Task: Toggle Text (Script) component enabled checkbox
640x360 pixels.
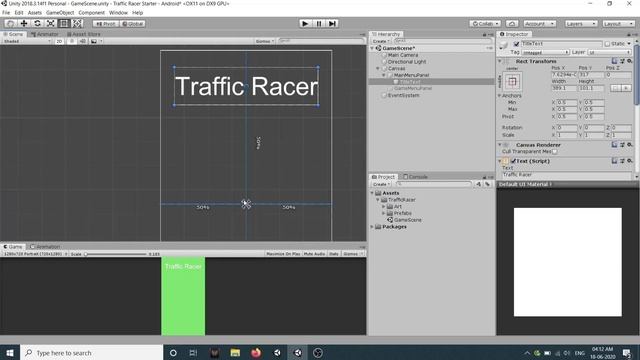Action: click(513, 161)
